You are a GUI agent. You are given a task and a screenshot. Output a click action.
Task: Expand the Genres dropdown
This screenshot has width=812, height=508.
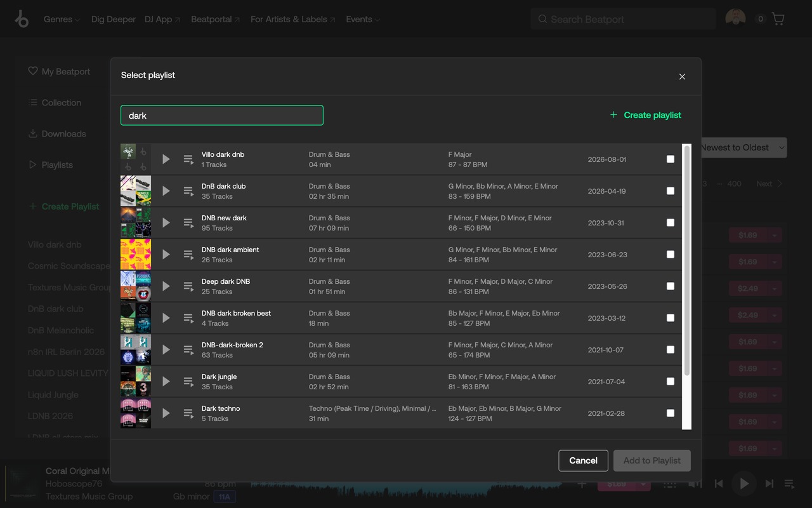tap(62, 19)
